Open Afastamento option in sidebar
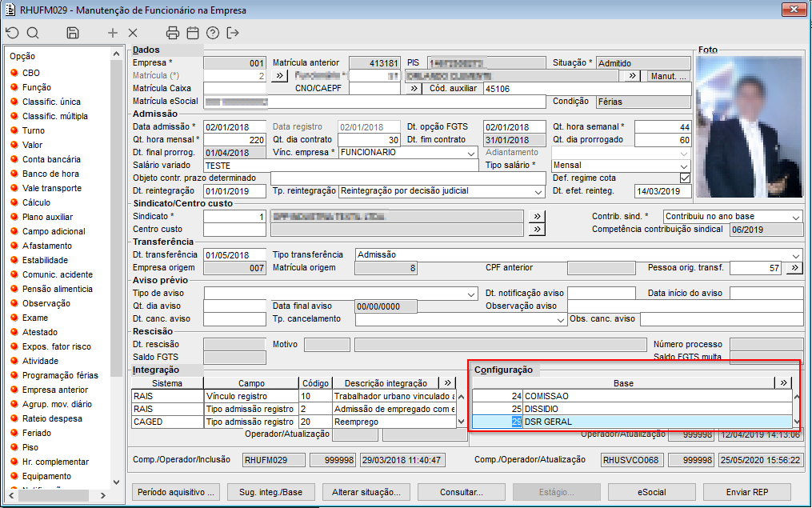 coord(46,246)
